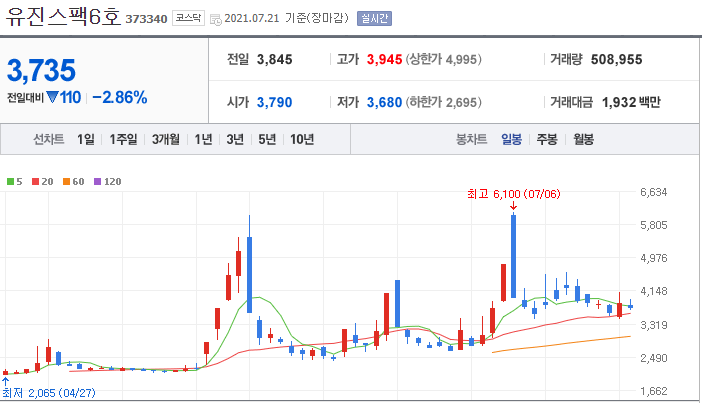Click the stock name 유진스팩6호
Viewport: 702px width, 403px height.
click(63, 17)
